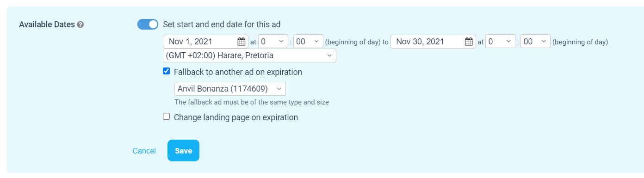
Task: Click the help icon beside Available Dates
Action: [80, 25]
